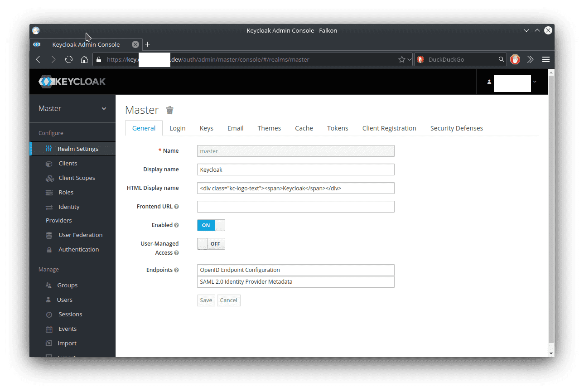
Task: Switch to the Themes tab
Action: coord(269,128)
